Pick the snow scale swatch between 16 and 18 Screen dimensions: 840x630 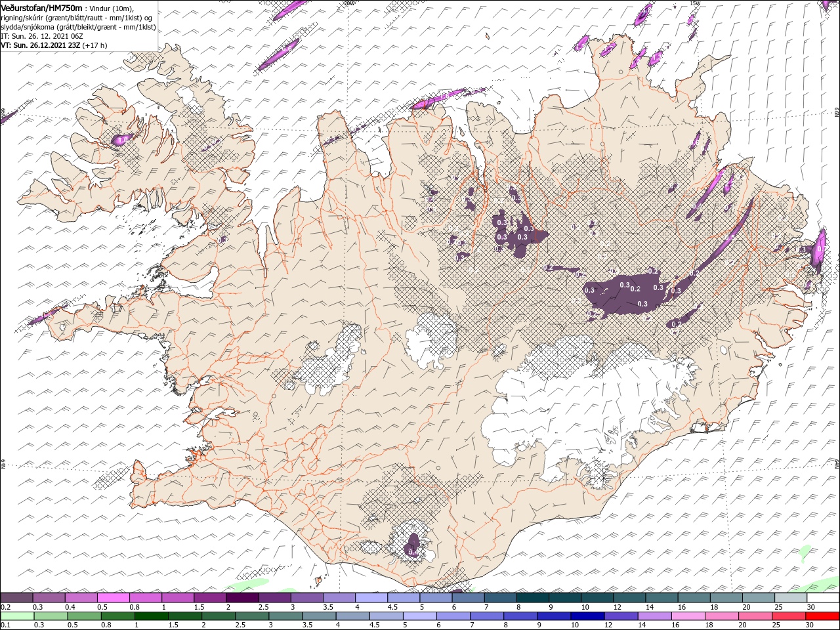click(x=694, y=598)
